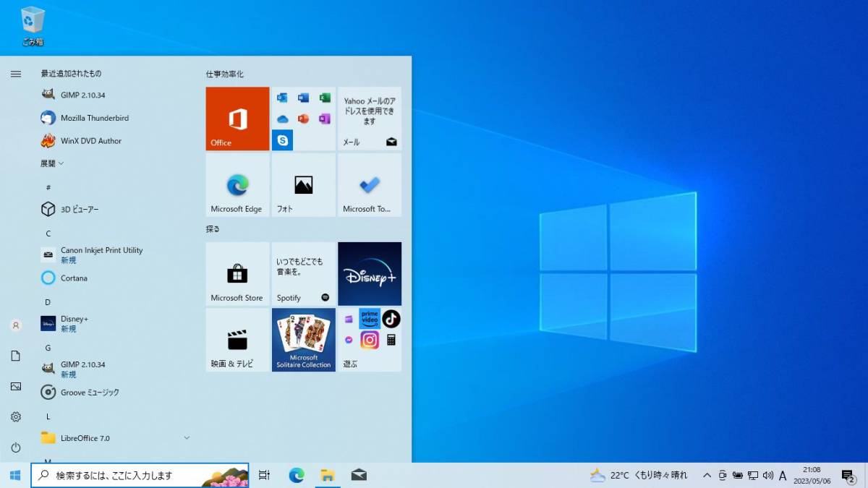
Task: Open the ごみ箱 (Recycle Bin) desktop icon
Action: pyautogui.click(x=33, y=26)
